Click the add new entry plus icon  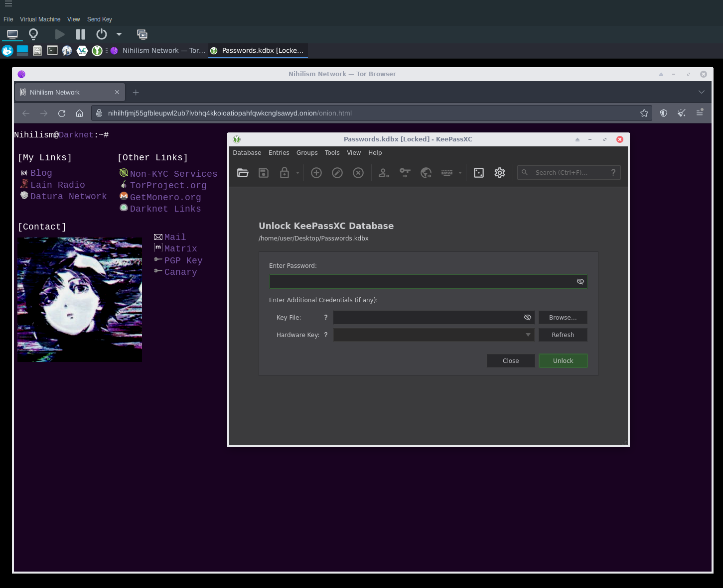pyautogui.click(x=316, y=173)
